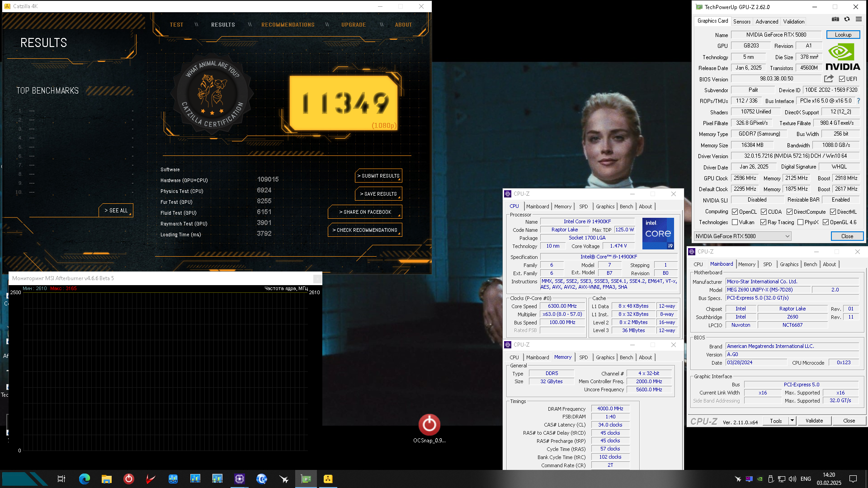Viewport: 868px width, 488px height.
Task: Open the TEST section in Catzilla
Action: [x=177, y=25]
